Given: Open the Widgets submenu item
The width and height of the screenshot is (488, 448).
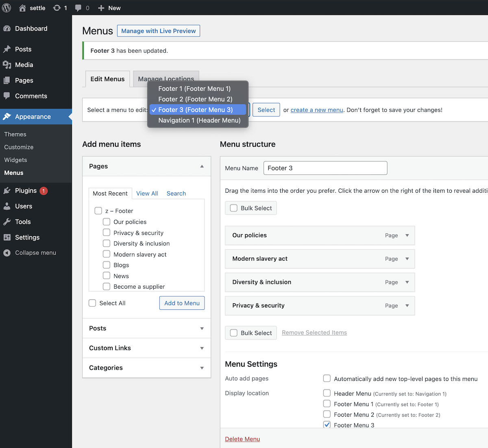Looking at the screenshot, I should click(x=15, y=160).
